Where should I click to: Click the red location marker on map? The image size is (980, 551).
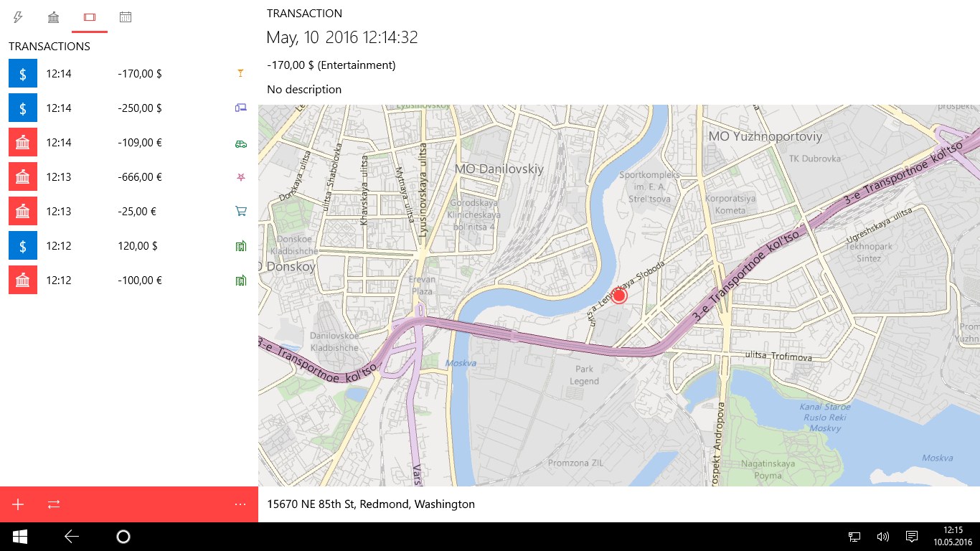(619, 296)
